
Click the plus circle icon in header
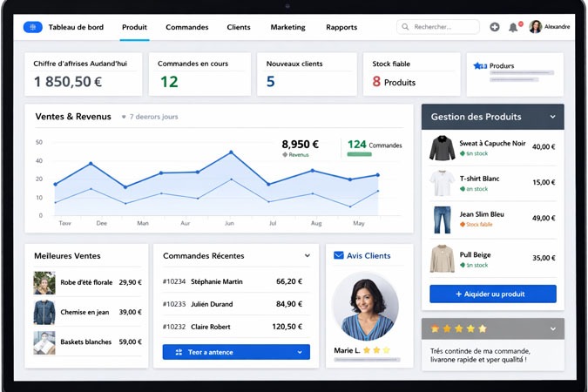coord(495,27)
